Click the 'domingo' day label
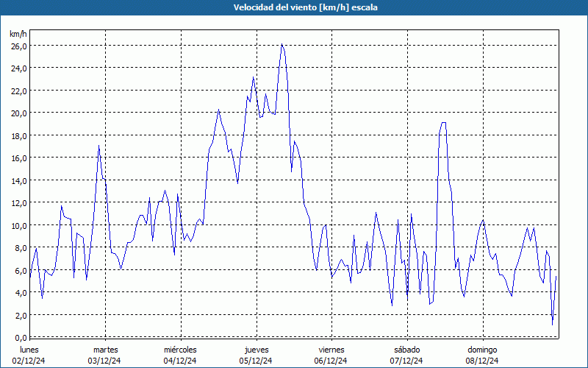 (483, 350)
